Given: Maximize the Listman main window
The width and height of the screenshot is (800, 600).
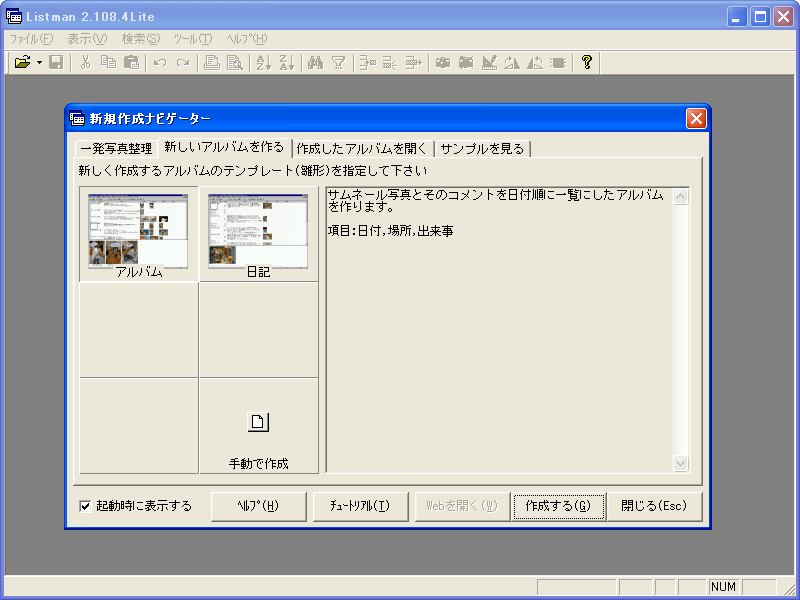Looking at the screenshot, I should coord(760,17).
